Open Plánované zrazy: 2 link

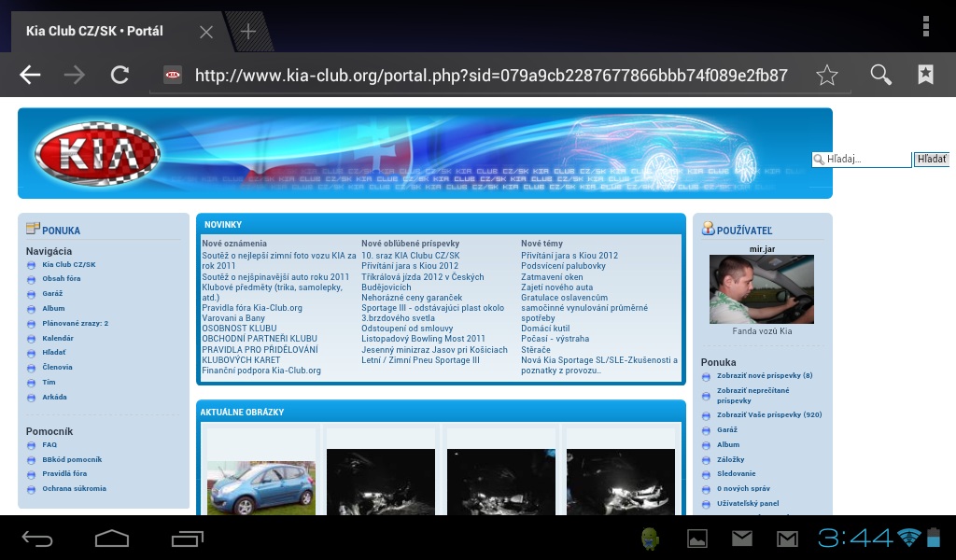(x=75, y=324)
